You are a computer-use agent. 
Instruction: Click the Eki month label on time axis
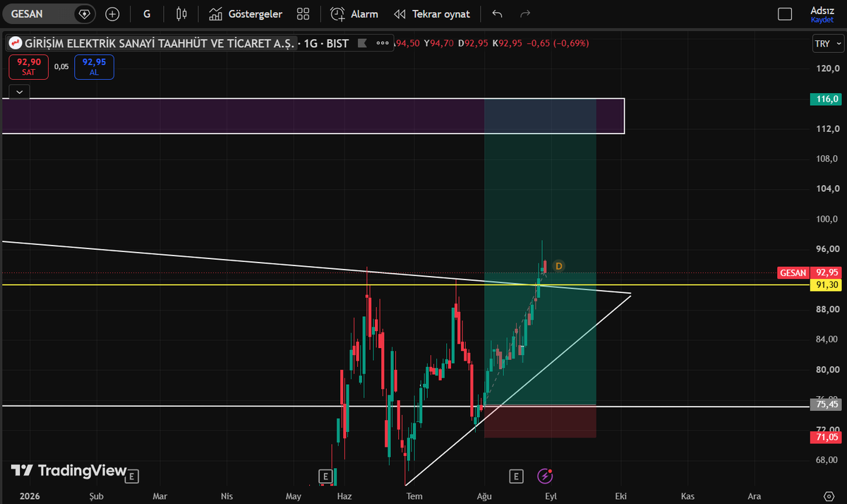pyautogui.click(x=621, y=496)
